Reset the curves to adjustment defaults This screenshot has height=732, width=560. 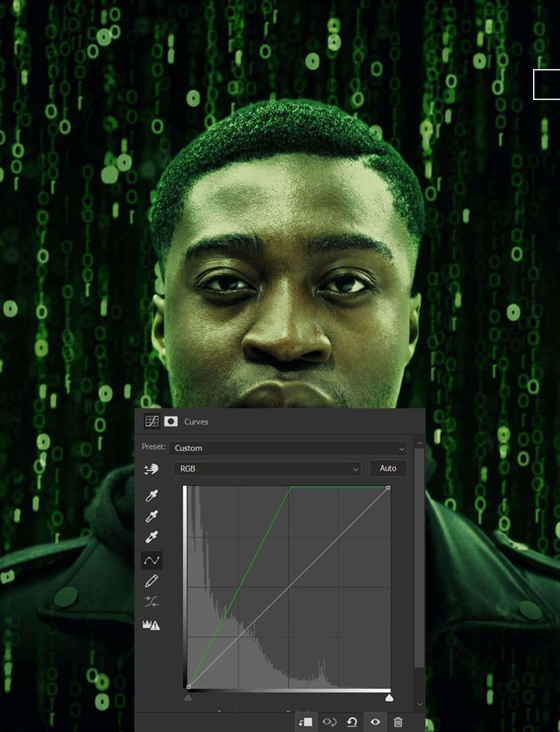click(x=352, y=722)
